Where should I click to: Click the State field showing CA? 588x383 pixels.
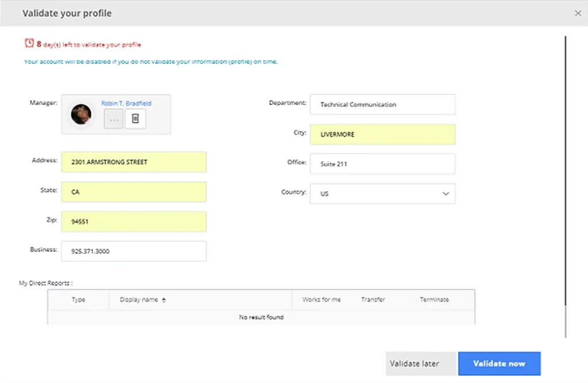pyautogui.click(x=134, y=192)
